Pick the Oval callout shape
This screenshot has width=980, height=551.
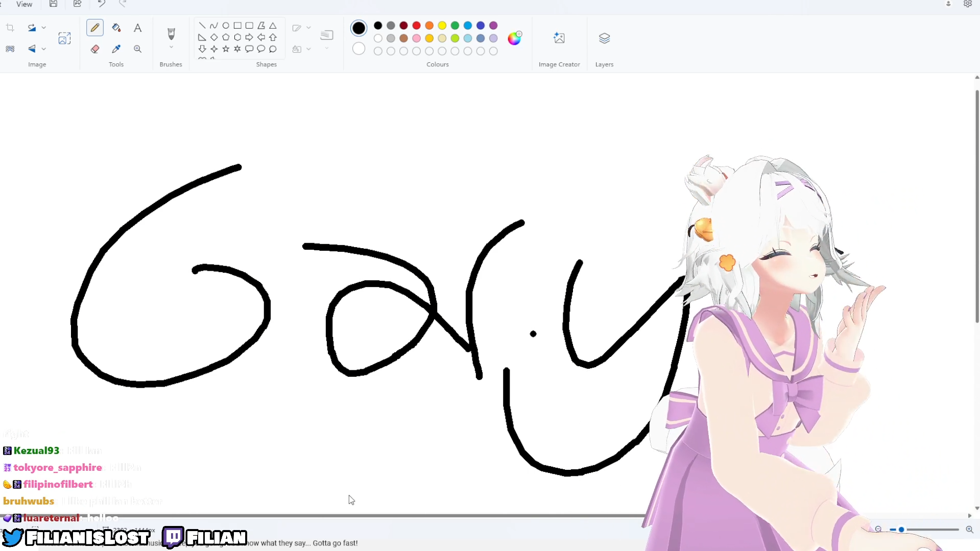[x=261, y=49]
